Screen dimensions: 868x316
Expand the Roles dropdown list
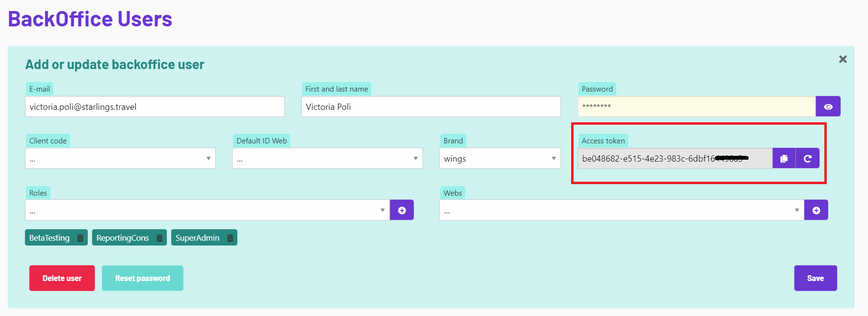(207, 210)
